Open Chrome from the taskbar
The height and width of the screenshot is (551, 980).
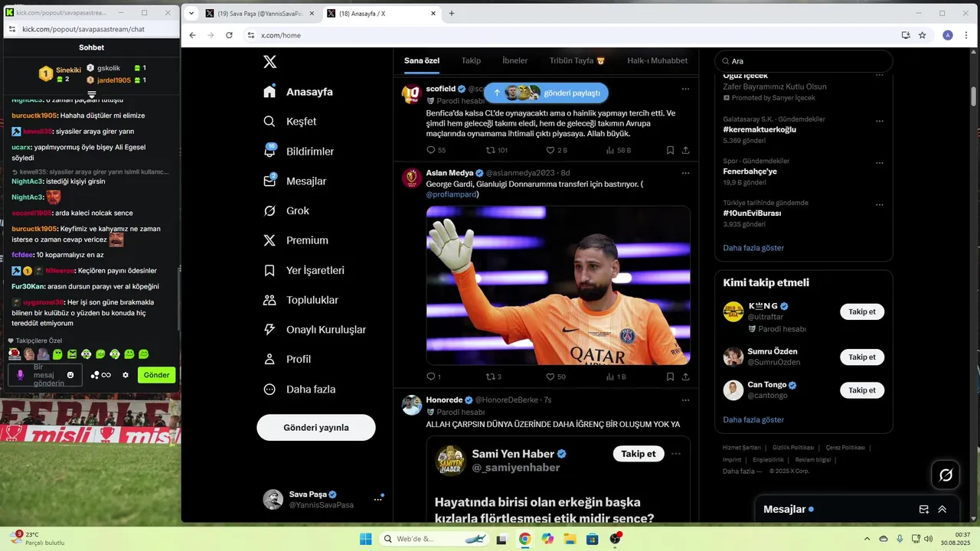[524, 539]
